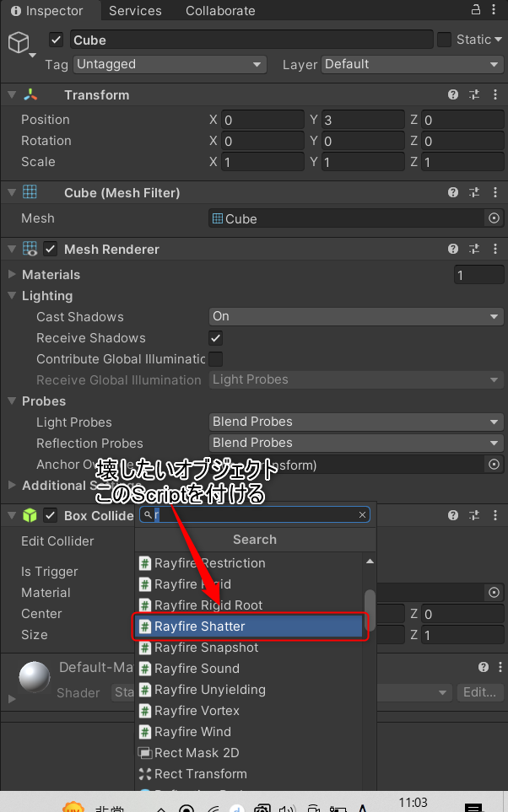The height and width of the screenshot is (812, 508).
Task: Open Mesh Renderer help reference
Action: (x=453, y=249)
